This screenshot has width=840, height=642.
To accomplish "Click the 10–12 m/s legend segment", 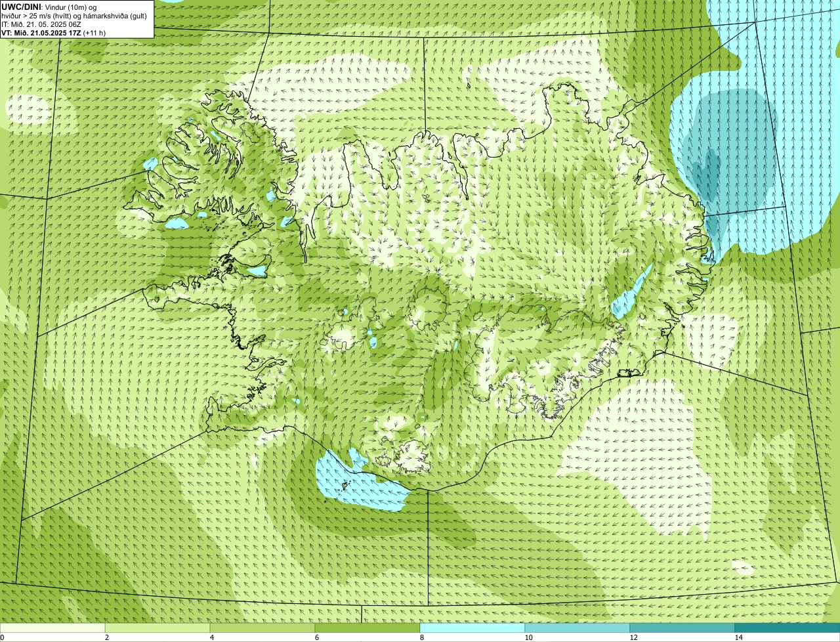I will point(577,628).
